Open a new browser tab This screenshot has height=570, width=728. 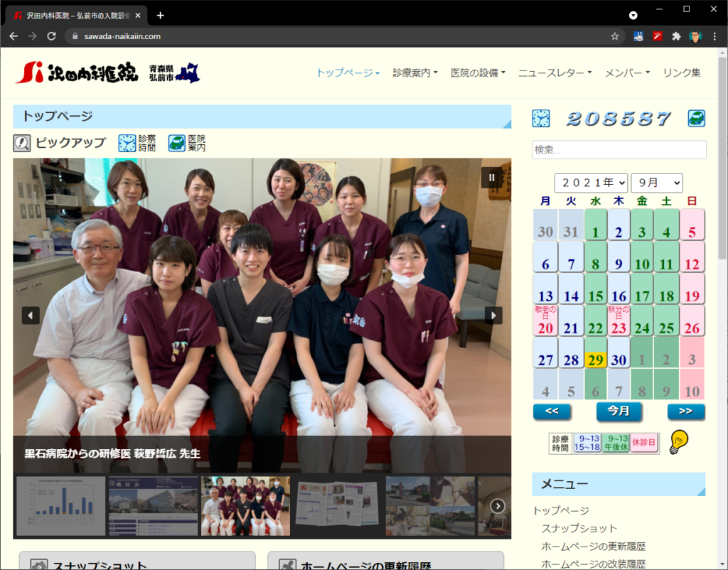pos(160,16)
